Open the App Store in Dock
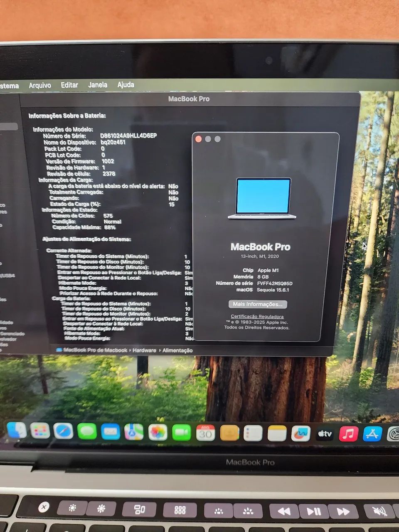399x532 pixels. click(x=372, y=434)
